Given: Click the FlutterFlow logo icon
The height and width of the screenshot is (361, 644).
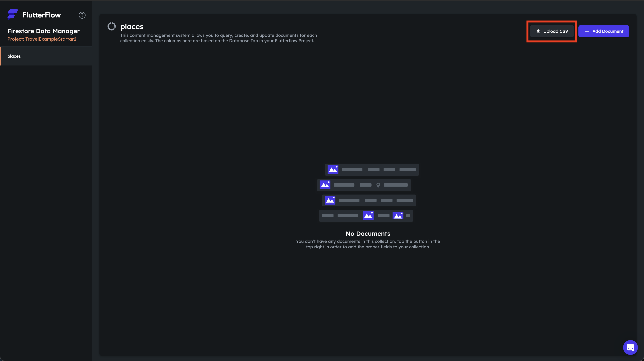Looking at the screenshot, I should click(x=12, y=15).
